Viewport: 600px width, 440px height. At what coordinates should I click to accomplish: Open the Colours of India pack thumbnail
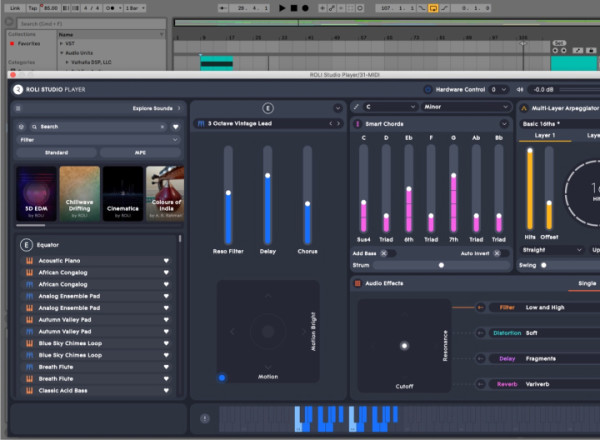(165, 194)
